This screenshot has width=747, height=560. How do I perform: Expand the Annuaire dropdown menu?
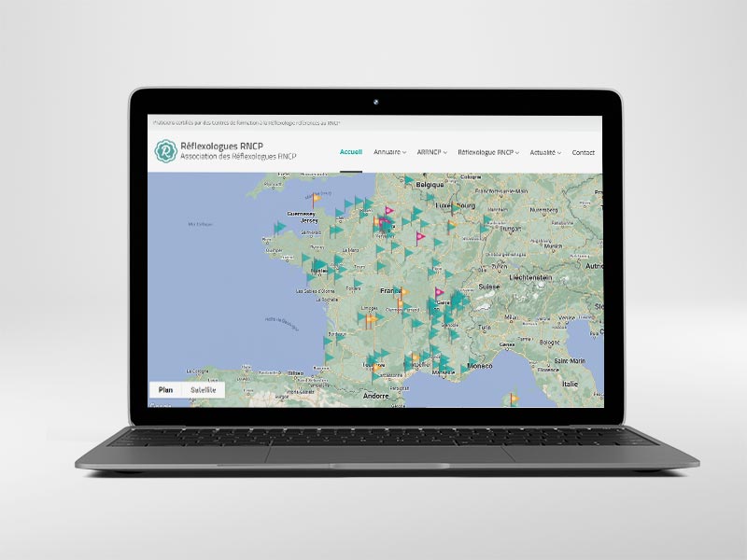(x=389, y=152)
